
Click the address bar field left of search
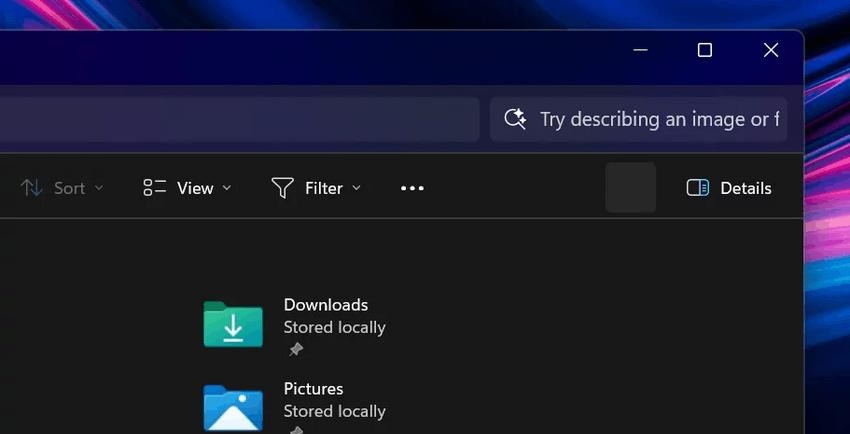coord(240,119)
